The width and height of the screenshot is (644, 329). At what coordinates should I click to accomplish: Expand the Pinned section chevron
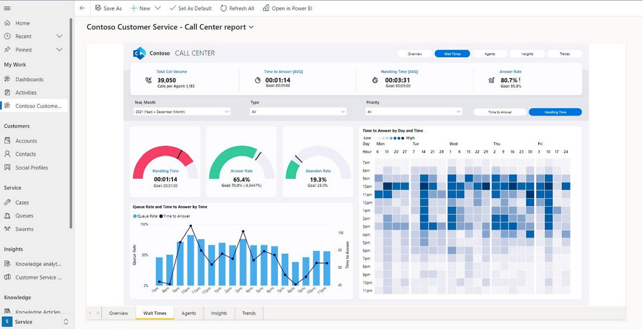59,49
